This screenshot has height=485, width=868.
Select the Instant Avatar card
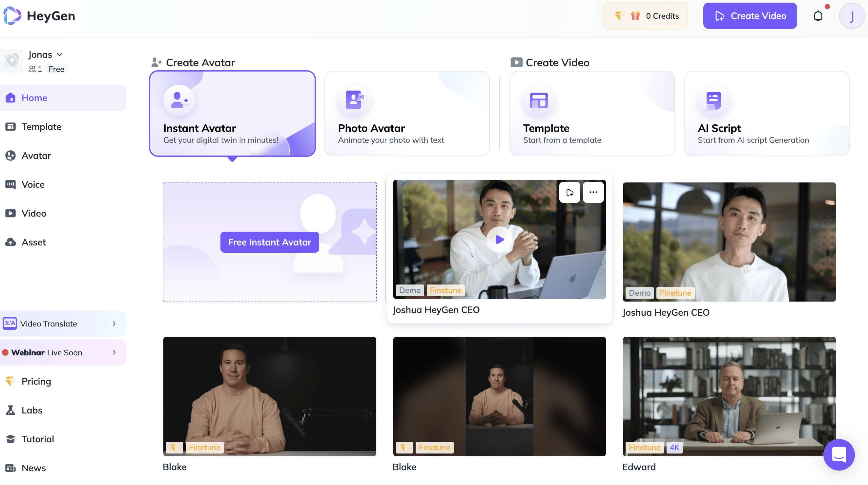[233, 114]
